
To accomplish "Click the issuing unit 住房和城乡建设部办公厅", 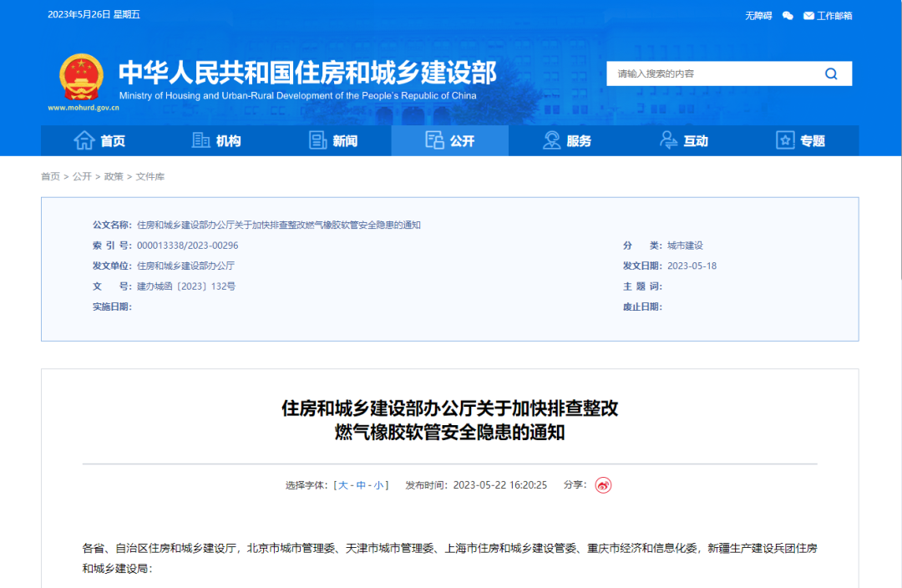I will [185, 266].
